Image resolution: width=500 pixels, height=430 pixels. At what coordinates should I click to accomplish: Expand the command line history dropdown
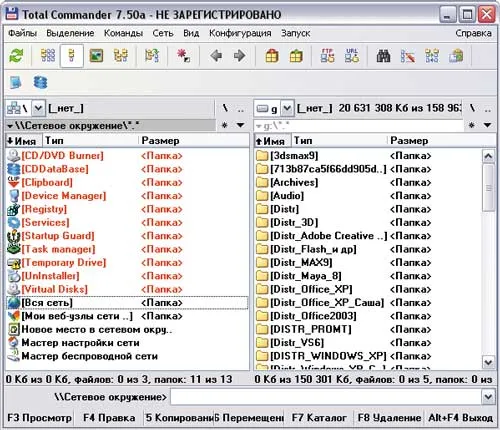[x=488, y=397]
